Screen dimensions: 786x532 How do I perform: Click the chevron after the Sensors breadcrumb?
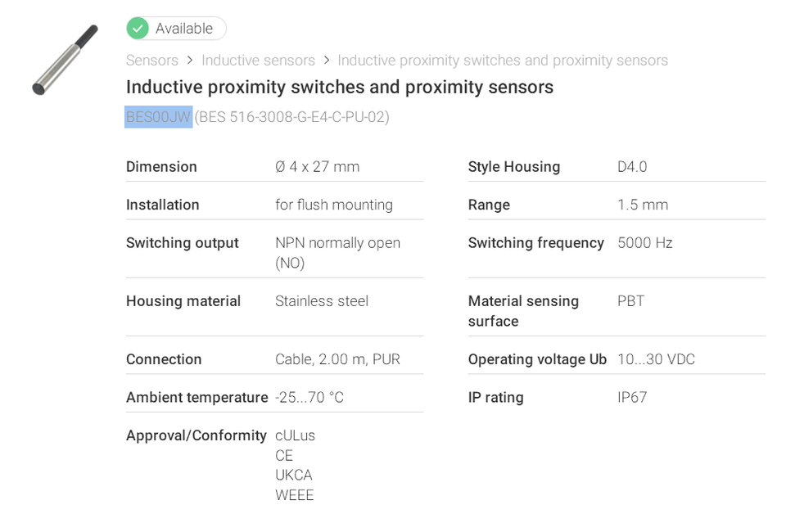click(x=189, y=60)
